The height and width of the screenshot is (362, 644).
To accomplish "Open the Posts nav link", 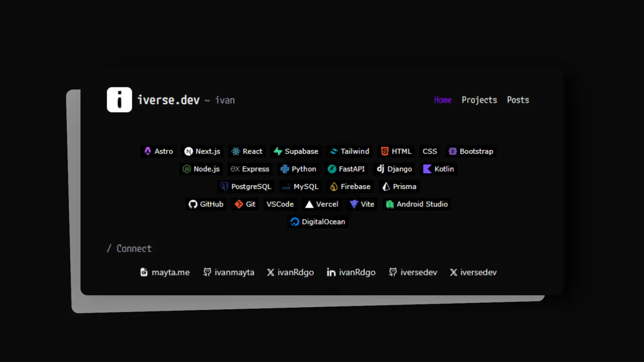I will pos(518,100).
